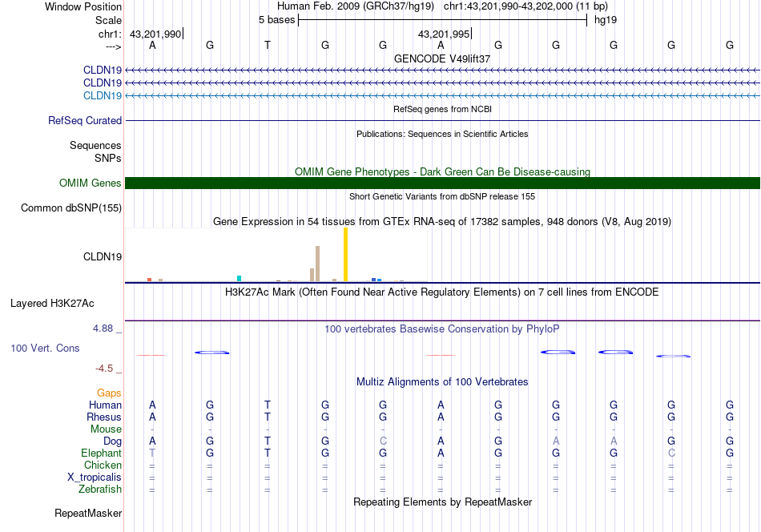The height and width of the screenshot is (532, 761).
Task: Click the first CLDN19 transcript arrow line
Action: pyautogui.click(x=442, y=71)
